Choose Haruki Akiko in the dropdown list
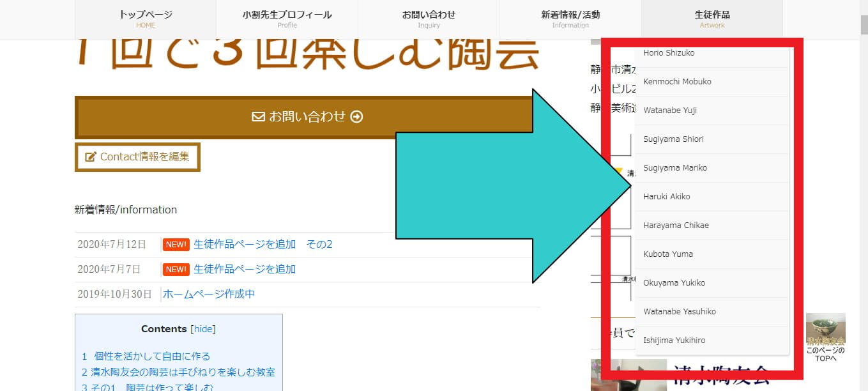This screenshot has width=868, height=391. (666, 197)
